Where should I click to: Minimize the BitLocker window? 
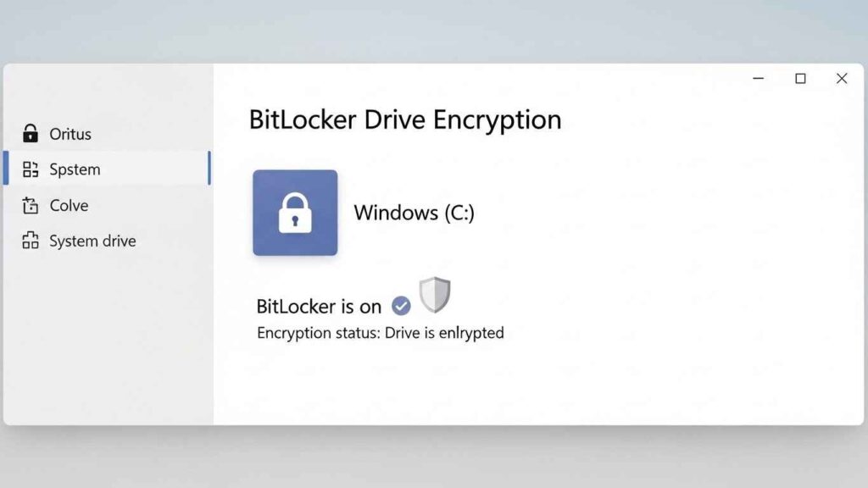(759, 79)
